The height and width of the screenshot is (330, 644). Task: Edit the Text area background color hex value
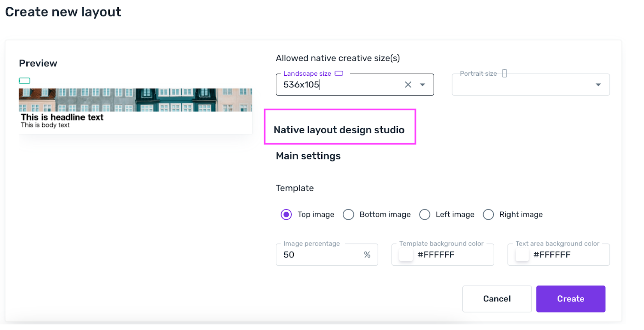tap(552, 255)
